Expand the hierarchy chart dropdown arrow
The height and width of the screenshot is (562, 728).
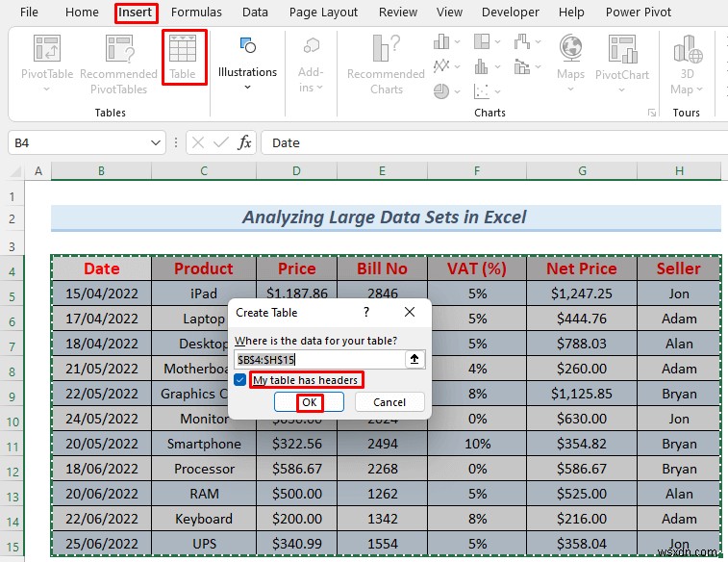pyautogui.click(x=498, y=41)
